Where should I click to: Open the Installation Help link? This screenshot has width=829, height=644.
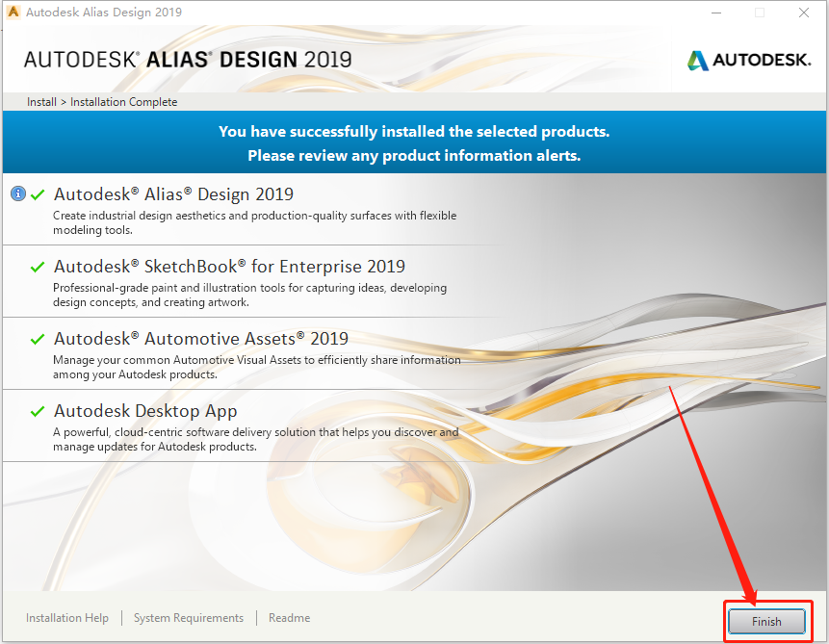coord(67,618)
